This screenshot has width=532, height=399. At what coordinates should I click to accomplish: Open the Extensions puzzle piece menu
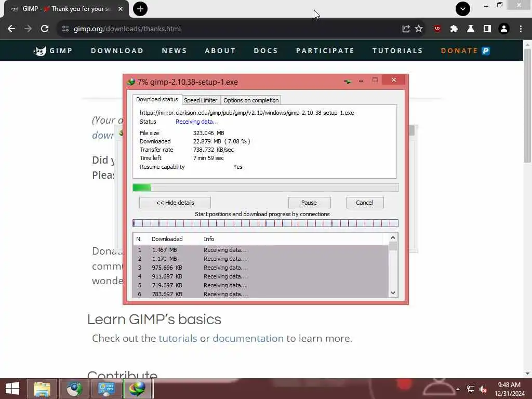[454, 29]
